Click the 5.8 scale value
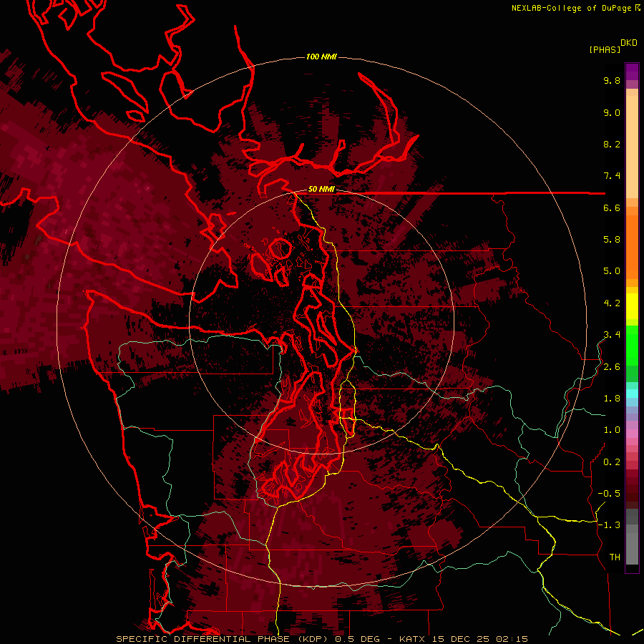The width and height of the screenshot is (644, 644). 612,240
